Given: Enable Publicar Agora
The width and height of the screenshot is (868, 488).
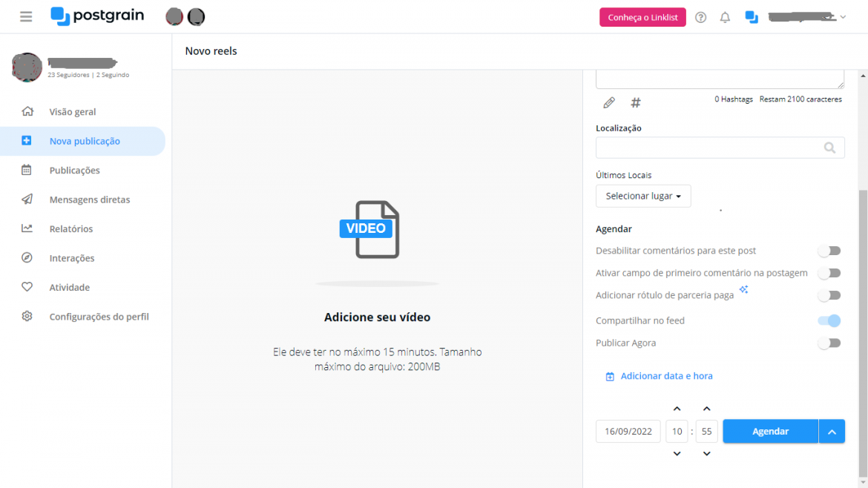Looking at the screenshot, I should tap(829, 343).
